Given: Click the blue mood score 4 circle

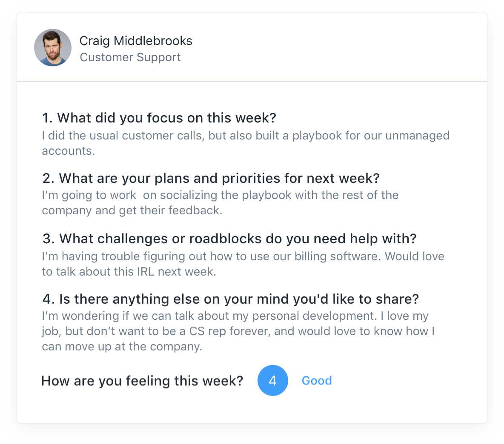Looking at the screenshot, I should pyautogui.click(x=272, y=381).
